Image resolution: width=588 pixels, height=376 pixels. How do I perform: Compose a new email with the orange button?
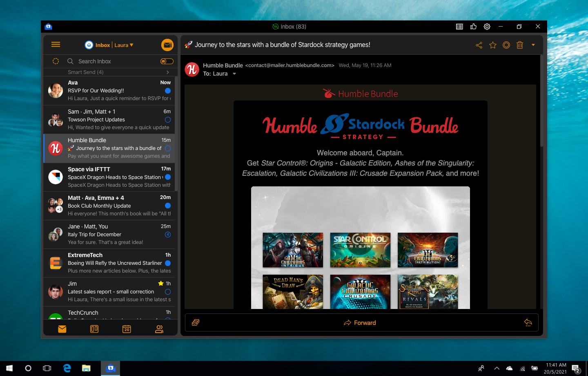(x=167, y=45)
